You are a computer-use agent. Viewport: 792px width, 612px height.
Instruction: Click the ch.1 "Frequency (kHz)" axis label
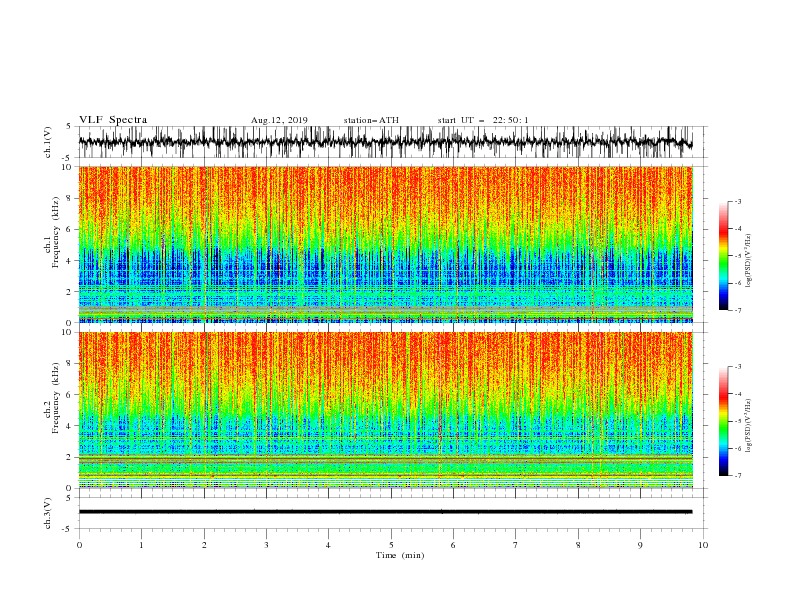pyautogui.click(x=55, y=232)
